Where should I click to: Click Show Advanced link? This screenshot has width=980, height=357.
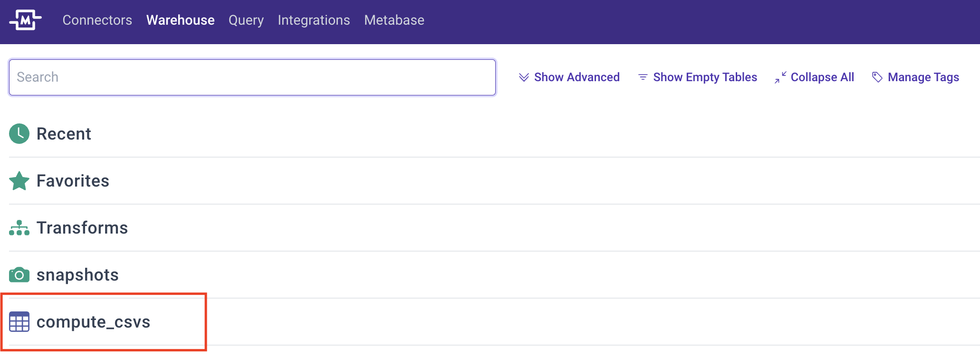click(x=577, y=77)
